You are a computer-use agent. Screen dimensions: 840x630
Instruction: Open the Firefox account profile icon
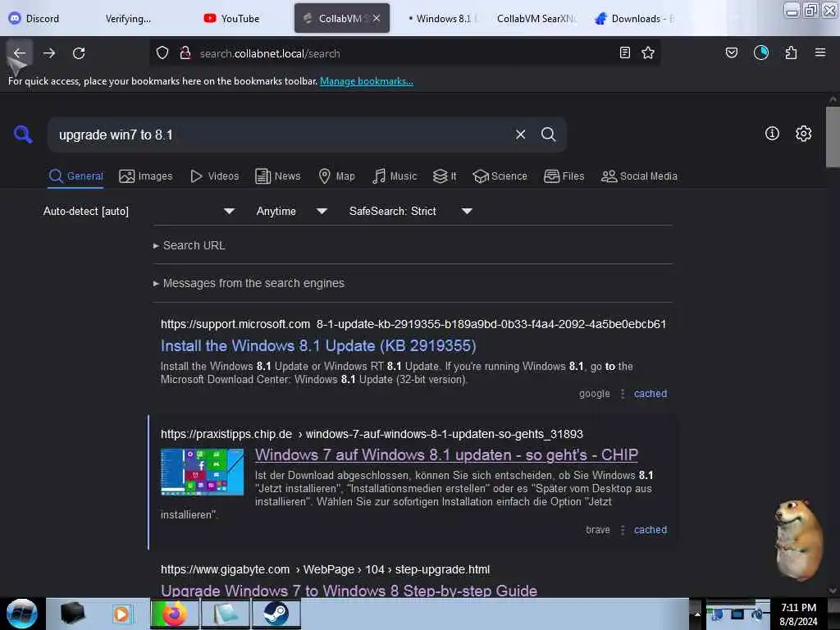tap(761, 52)
